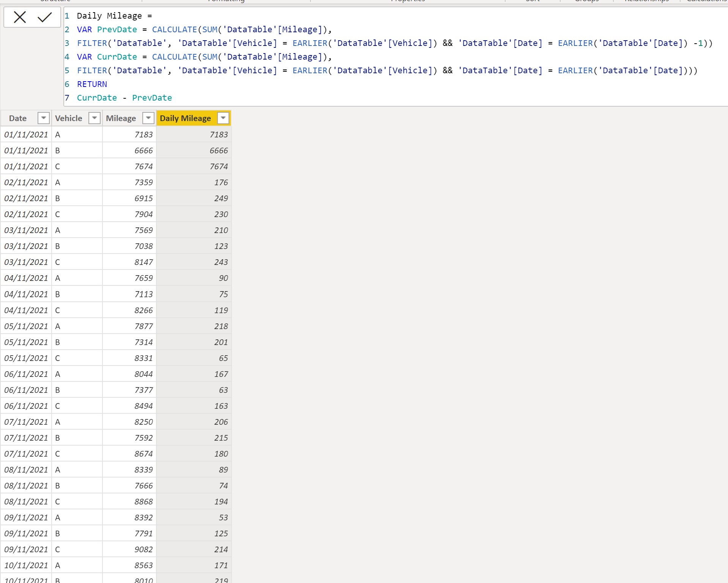Image resolution: width=728 pixels, height=583 pixels.
Task: Click the Daily Mileage cell showing 176
Action: (194, 182)
